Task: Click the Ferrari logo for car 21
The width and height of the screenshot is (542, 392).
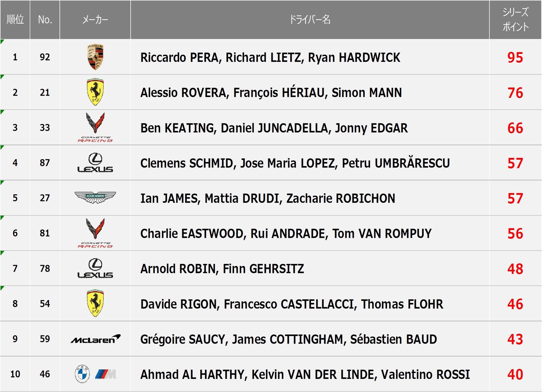Action: point(95,92)
